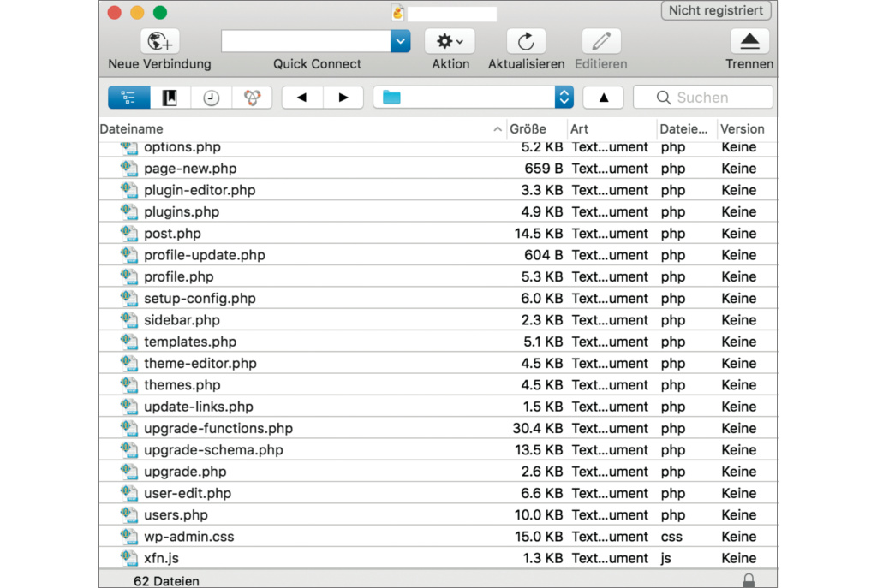
Task: Sort by the Größe column header
Action: tap(528, 129)
